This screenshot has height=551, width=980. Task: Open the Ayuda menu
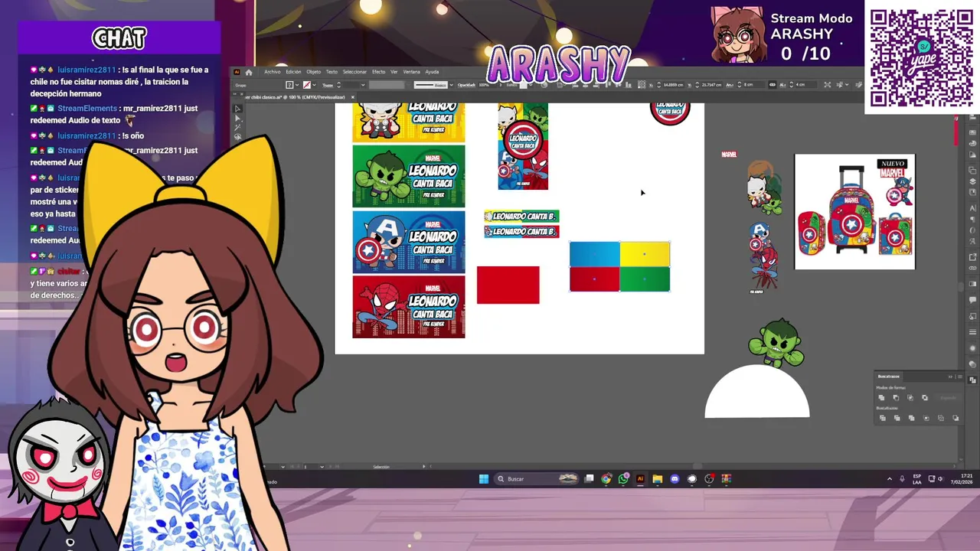(432, 72)
